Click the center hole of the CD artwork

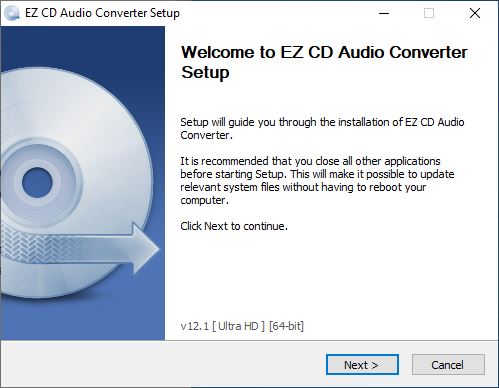coord(37,183)
